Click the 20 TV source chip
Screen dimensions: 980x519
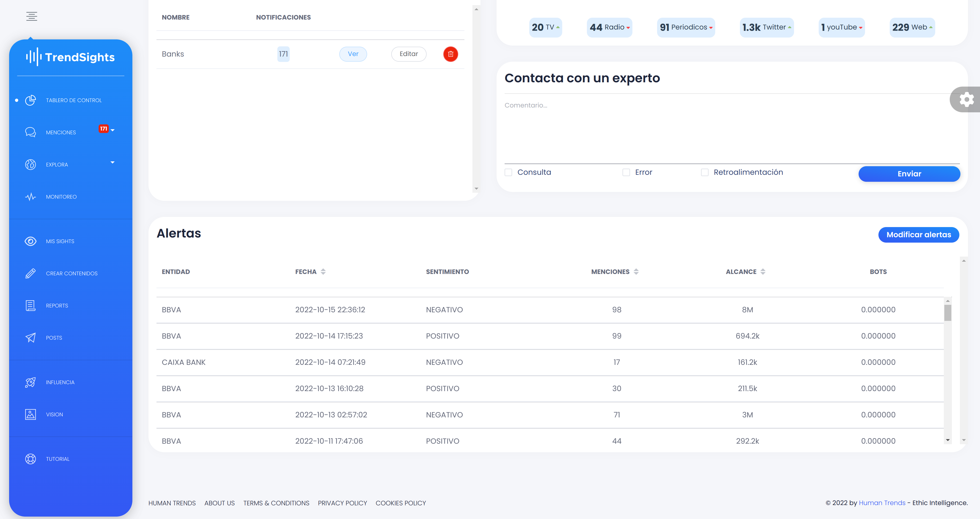coord(546,27)
